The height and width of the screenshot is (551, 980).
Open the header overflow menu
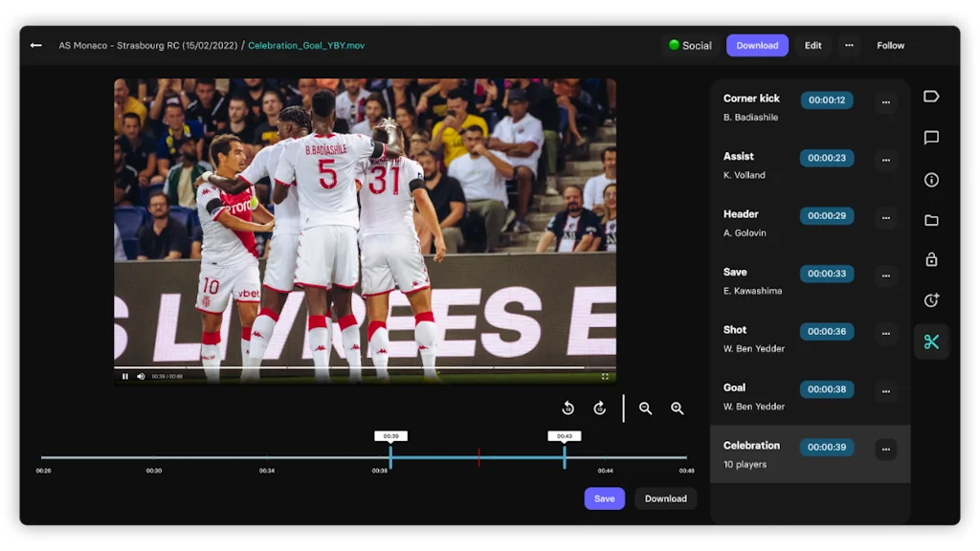pos(849,45)
